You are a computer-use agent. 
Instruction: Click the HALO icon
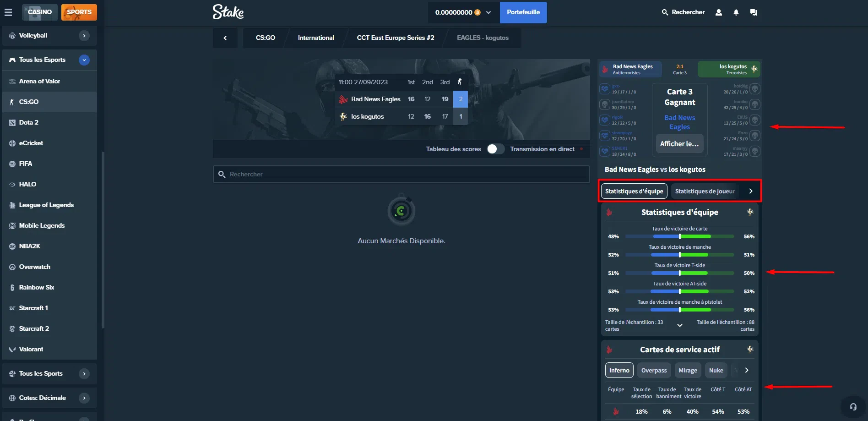pos(12,185)
